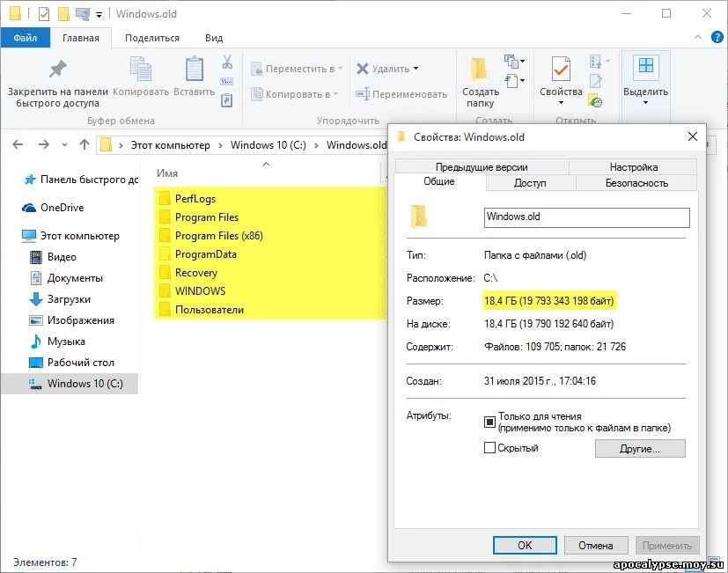This screenshot has width=728, height=573.
Task: Click the Paste clipboard icon
Action: click(194, 70)
